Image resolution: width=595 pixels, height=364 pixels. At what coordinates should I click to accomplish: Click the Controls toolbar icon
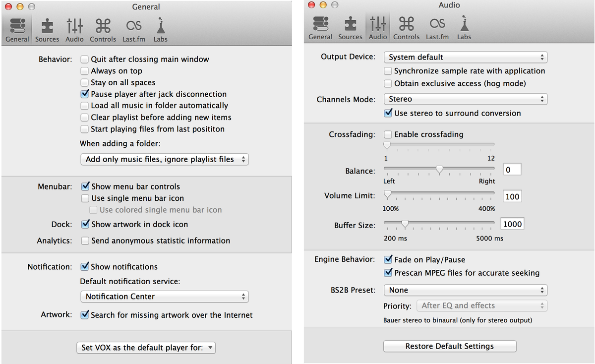pos(103,27)
